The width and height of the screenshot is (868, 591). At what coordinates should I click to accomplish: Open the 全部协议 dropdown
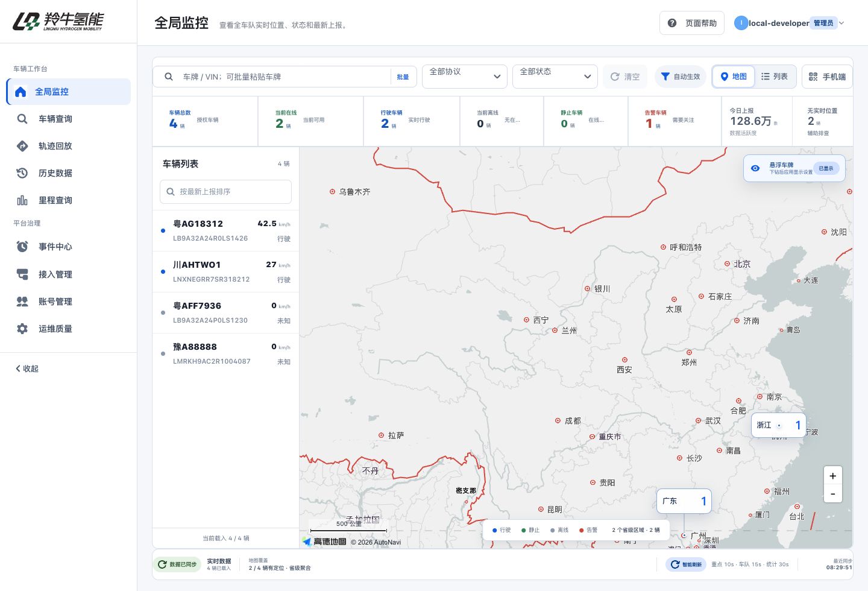[x=465, y=77]
